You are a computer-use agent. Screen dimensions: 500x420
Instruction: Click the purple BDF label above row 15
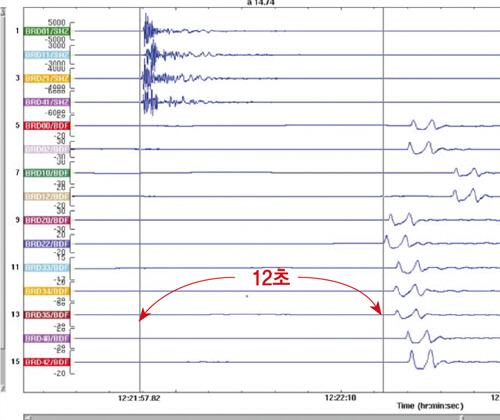[47, 338]
